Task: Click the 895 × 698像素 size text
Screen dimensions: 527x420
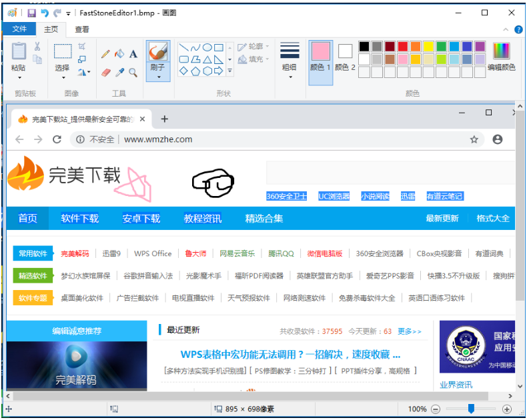Action: (249, 409)
